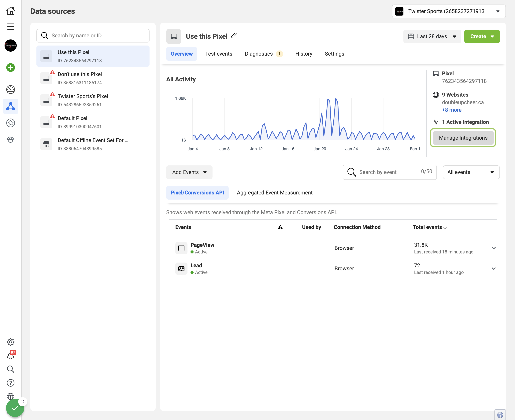The width and height of the screenshot is (515, 420).
Task: Select Don't use this Pixel
Action: (x=93, y=78)
